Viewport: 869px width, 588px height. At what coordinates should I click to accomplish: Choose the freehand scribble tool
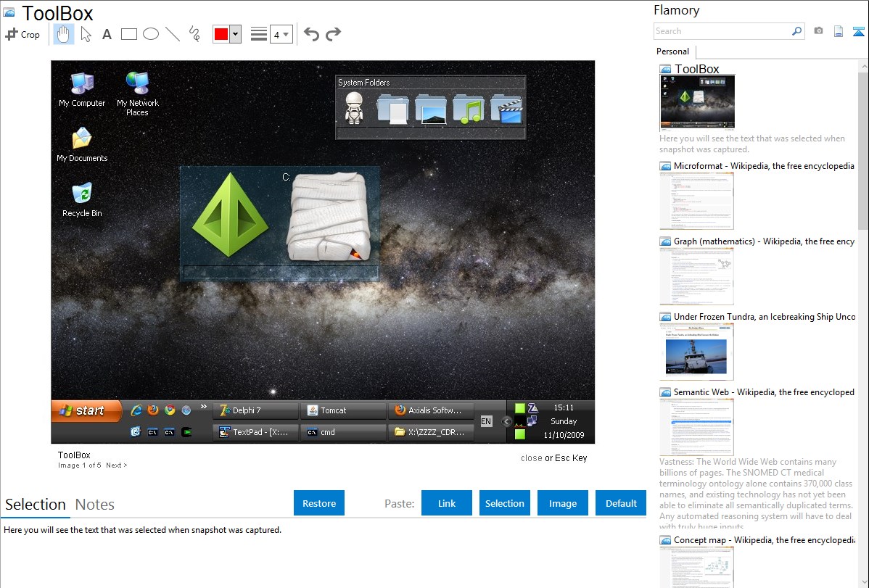[x=194, y=34]
